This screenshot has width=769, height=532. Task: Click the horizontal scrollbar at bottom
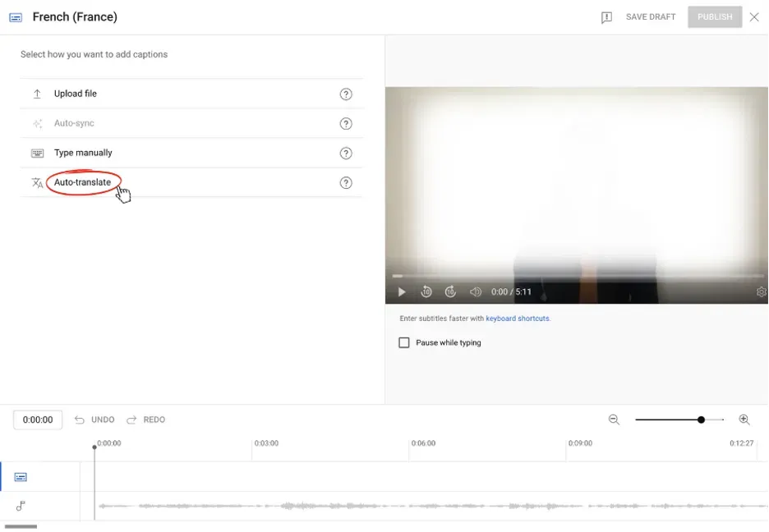(x=21, y=527)
